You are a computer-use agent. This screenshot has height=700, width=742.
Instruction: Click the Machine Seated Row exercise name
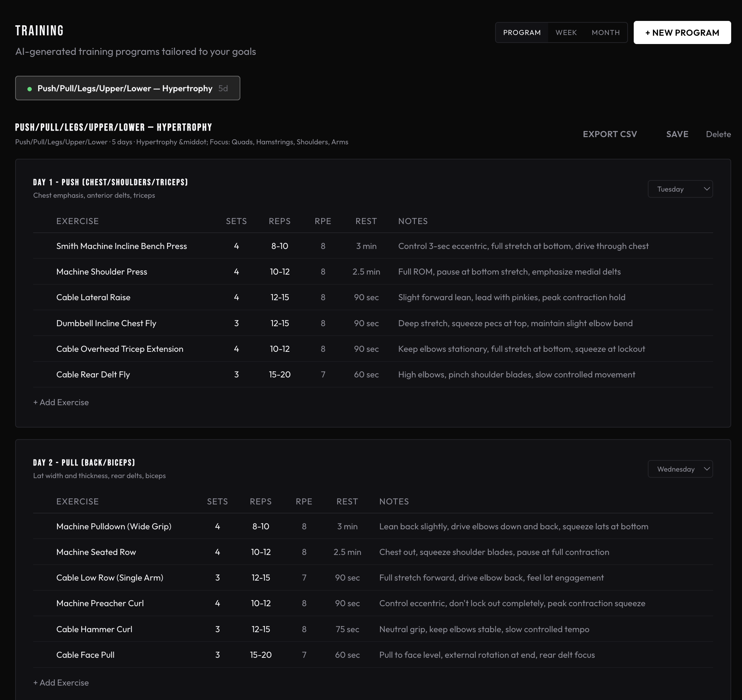[96, 552]
